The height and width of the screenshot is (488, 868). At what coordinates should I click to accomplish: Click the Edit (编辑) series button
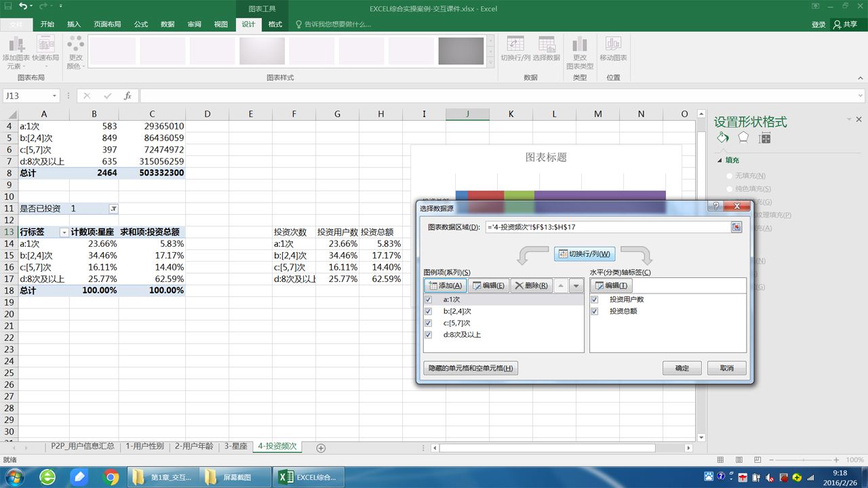point(488,286)
